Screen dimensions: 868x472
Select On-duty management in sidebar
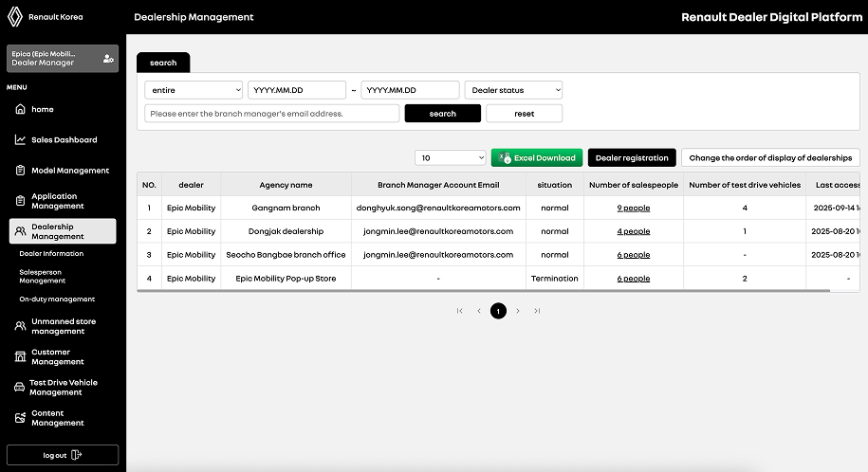pos(57,300)
